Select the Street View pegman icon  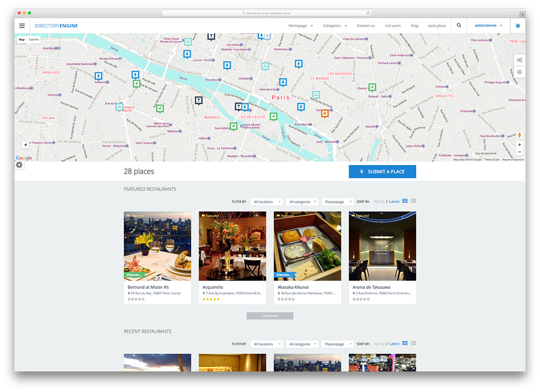pyautogui.click(x=519, y=135)
